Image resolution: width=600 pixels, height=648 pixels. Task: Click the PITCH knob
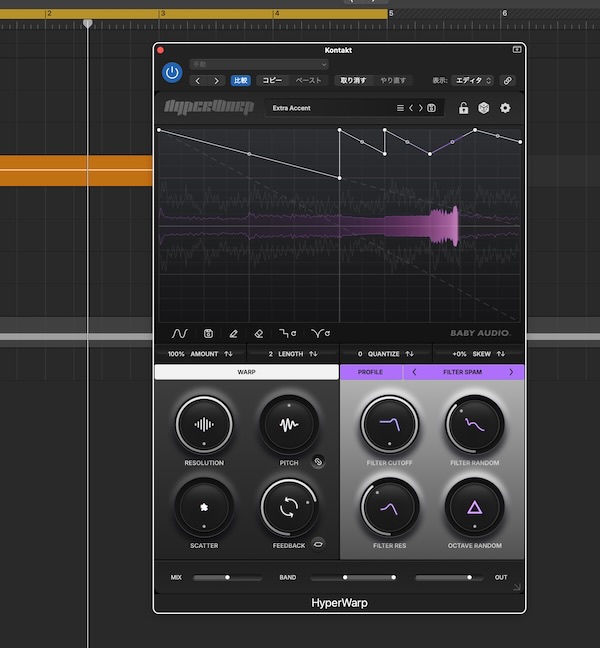pos(289,424)
